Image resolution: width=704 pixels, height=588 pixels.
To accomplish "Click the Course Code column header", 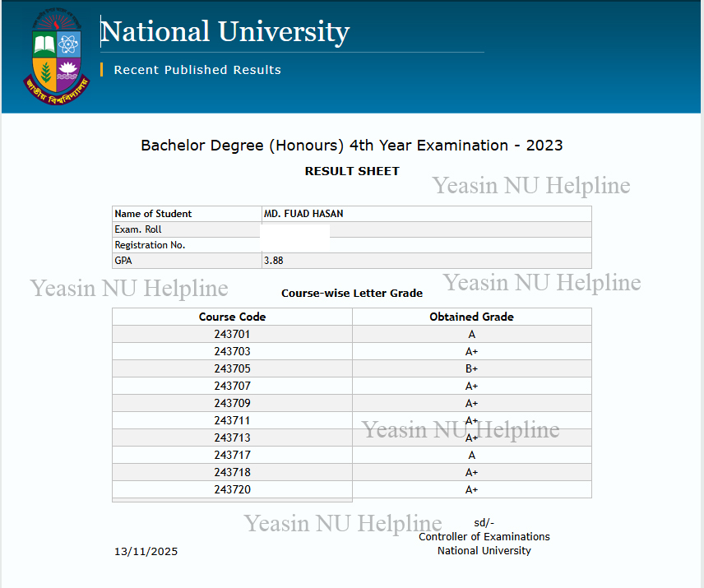I will pos(232,317).
